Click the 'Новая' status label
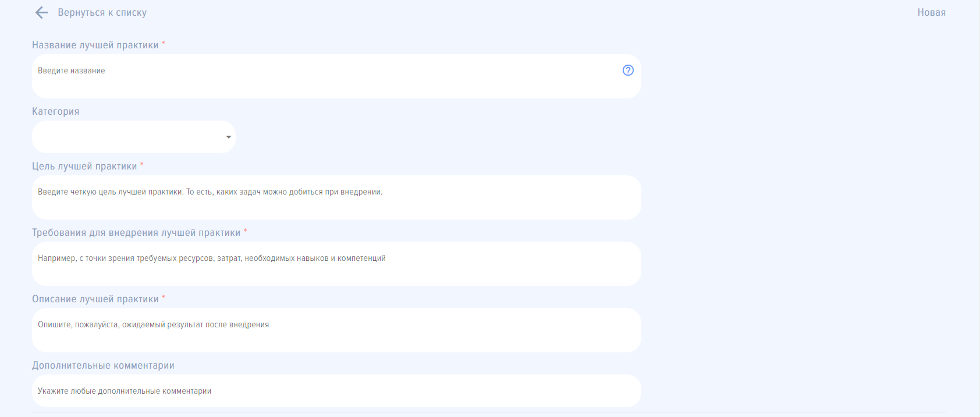The width and height of the screenshot is (980, 417). click(931, 13)
